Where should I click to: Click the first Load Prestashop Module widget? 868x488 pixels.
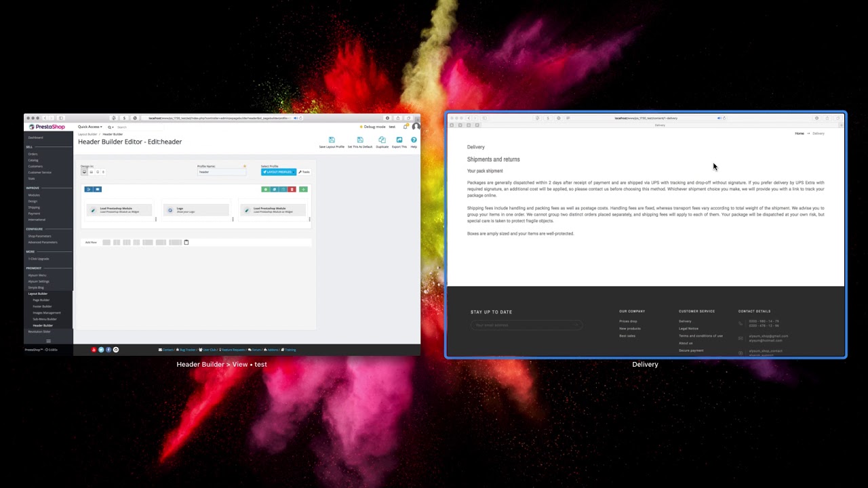(120, 210)
